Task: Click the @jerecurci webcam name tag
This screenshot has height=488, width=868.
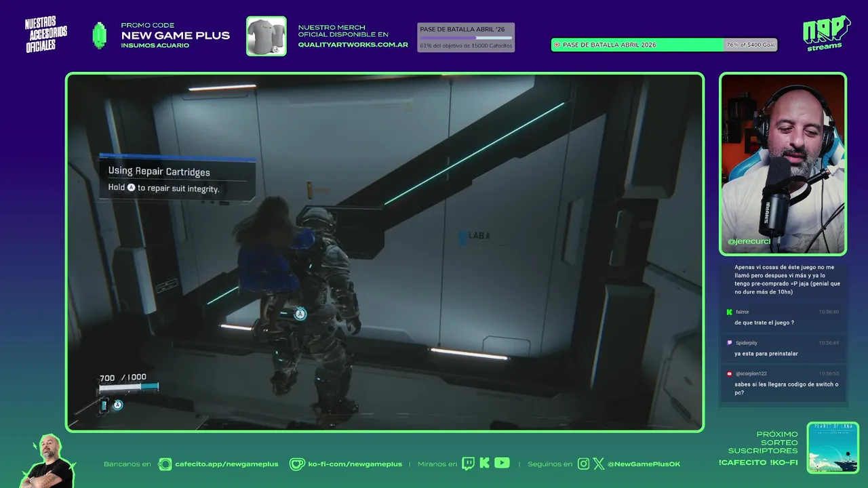Action: click(749, 241)
